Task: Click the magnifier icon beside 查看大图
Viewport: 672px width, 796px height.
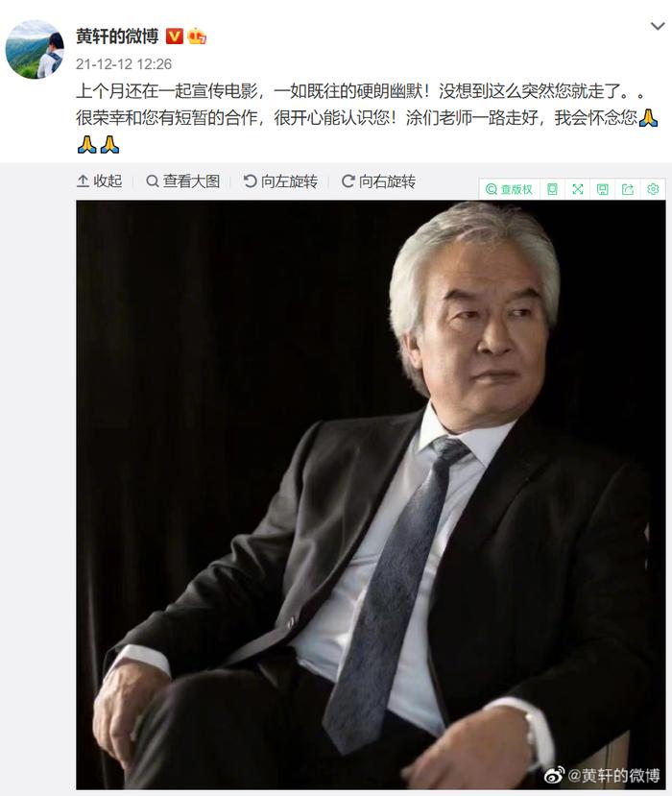Action: (x=153, y=181)
